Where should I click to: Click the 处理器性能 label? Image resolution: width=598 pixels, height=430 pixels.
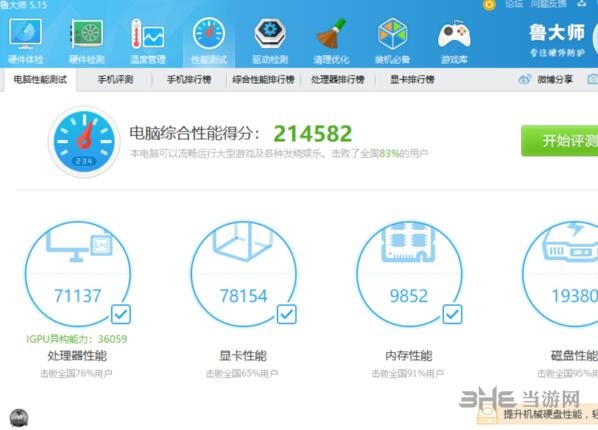tap(77, 356)
